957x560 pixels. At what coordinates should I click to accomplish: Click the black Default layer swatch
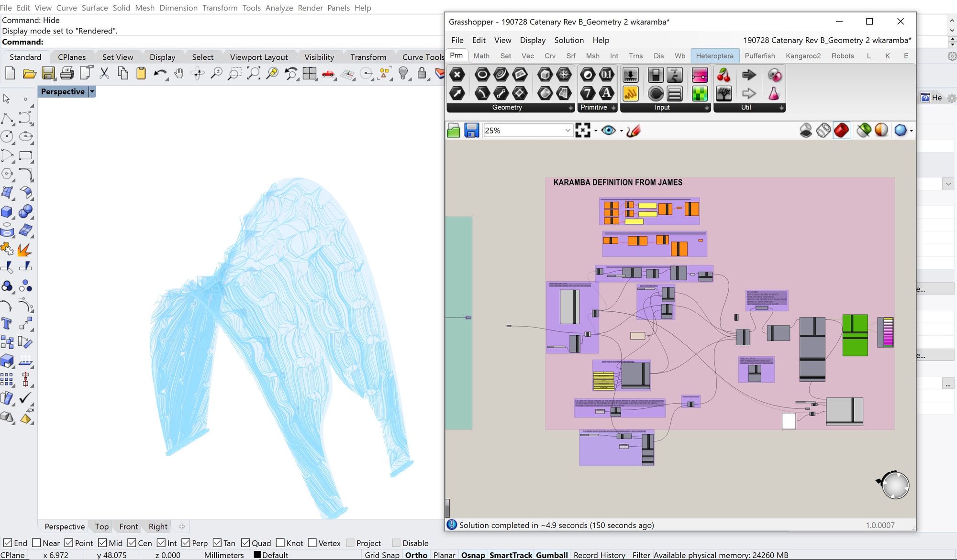pyautogui.click(x=257, y=555)
